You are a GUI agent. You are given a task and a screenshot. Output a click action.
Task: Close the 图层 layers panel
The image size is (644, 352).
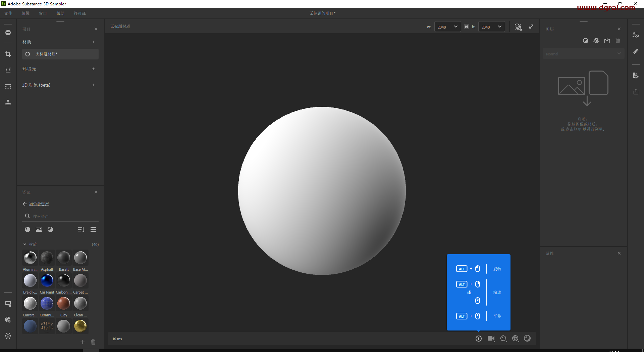[x=619, y=29]
